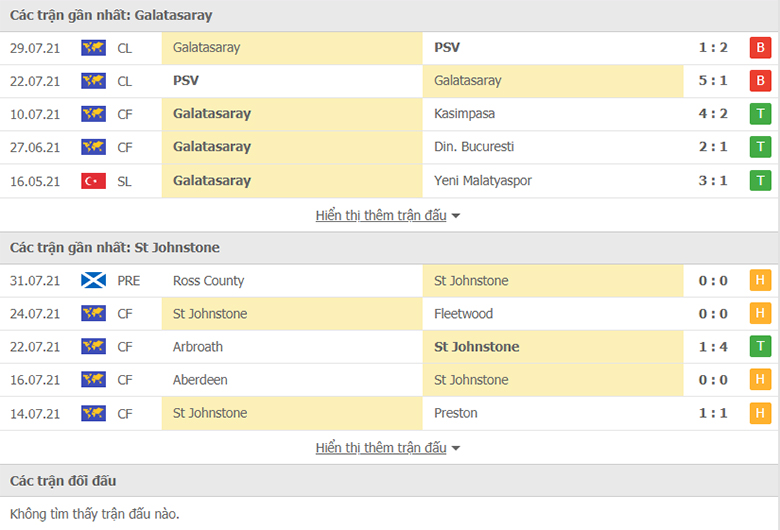Screen dimensions: 780x530
Task: Open the 'Hiển thị thêm trận đấu' link under St Johnstone
Action: pos(381,448)
